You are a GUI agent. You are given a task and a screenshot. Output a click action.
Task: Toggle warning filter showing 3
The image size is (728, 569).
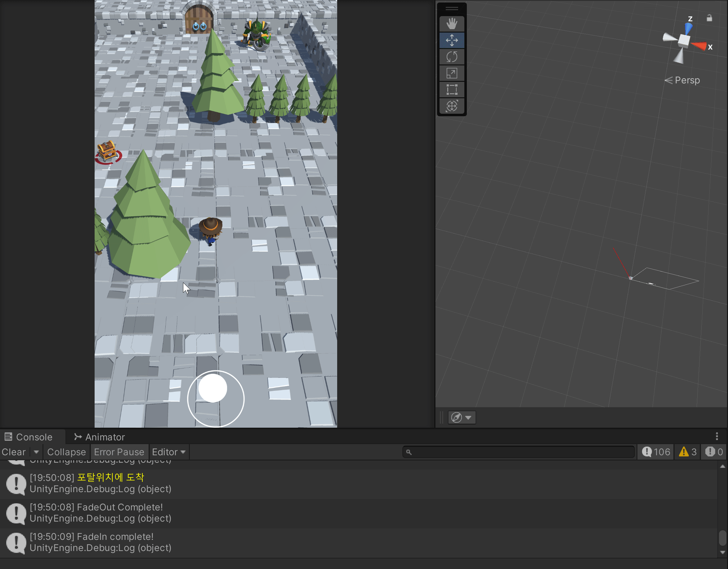[x=688, y=452]
